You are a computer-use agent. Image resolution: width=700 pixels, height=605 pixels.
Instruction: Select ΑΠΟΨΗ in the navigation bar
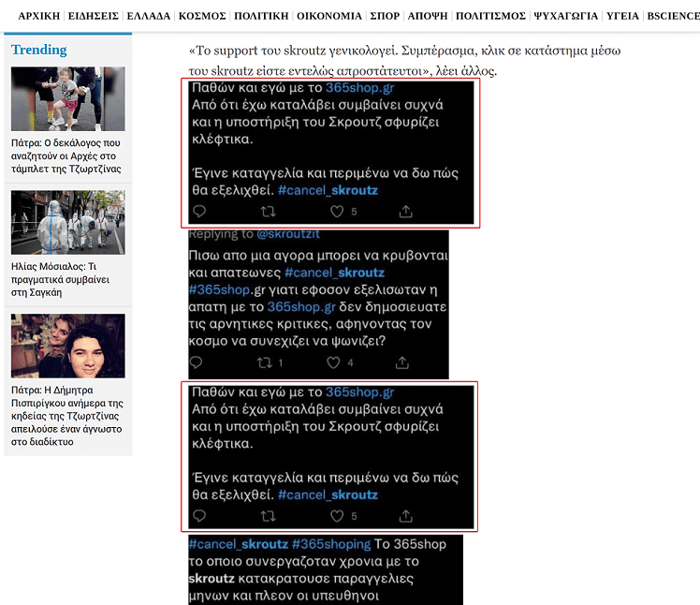pos(428,16)
